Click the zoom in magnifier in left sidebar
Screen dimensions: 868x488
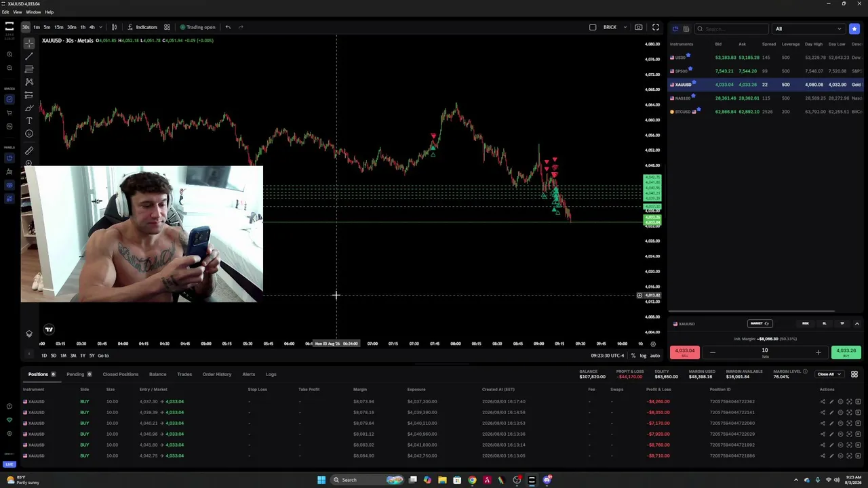pyautogui.click(x=9, y=54)
